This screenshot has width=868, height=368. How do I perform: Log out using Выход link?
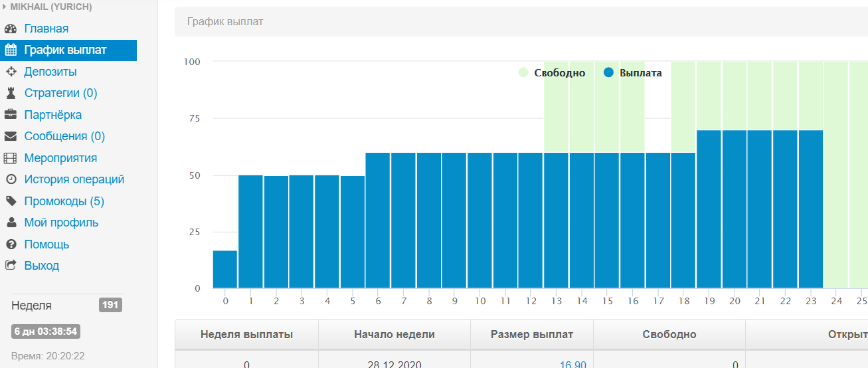point(41,266)
